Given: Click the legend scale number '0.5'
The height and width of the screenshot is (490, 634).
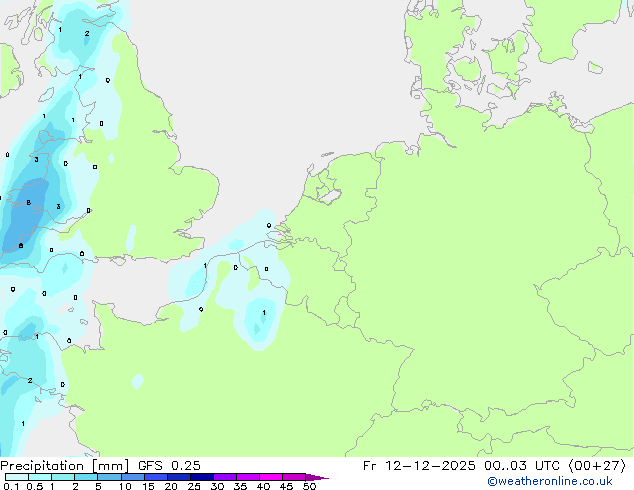Looking at the screenshot, I should (35, 486).
